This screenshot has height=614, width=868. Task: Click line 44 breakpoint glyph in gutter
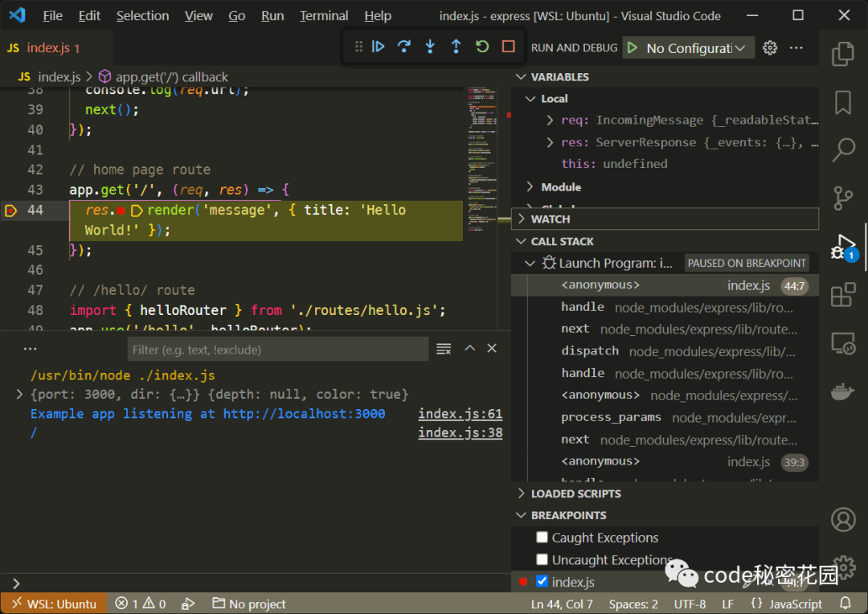click(x=10, y=211)
